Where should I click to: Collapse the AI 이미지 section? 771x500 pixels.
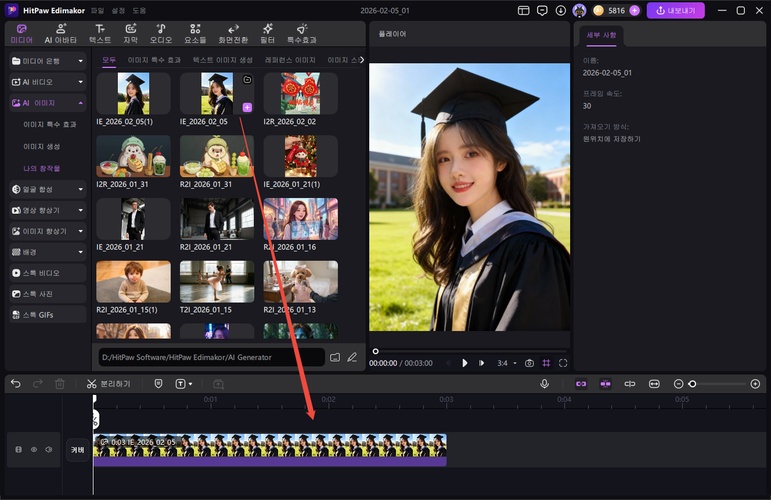click(x=47, y=103)
